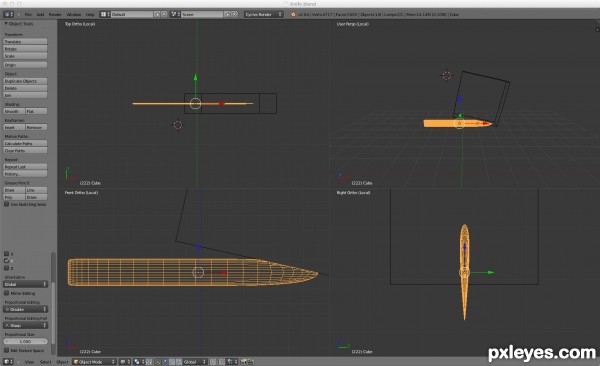
Task: Click the Calculate Paths button
Action: pyautogui.click(x=26, y=144)
